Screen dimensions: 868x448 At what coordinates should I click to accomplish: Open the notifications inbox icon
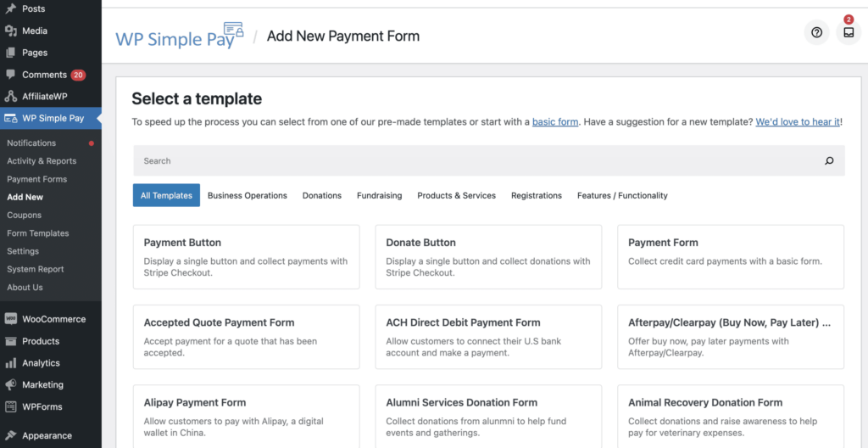pyautogui.click(x=849, y=33)
